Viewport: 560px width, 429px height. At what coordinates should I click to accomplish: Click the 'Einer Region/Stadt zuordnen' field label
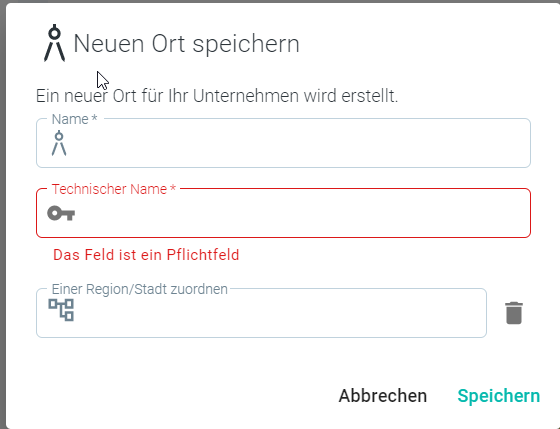[x=140, y=289]
